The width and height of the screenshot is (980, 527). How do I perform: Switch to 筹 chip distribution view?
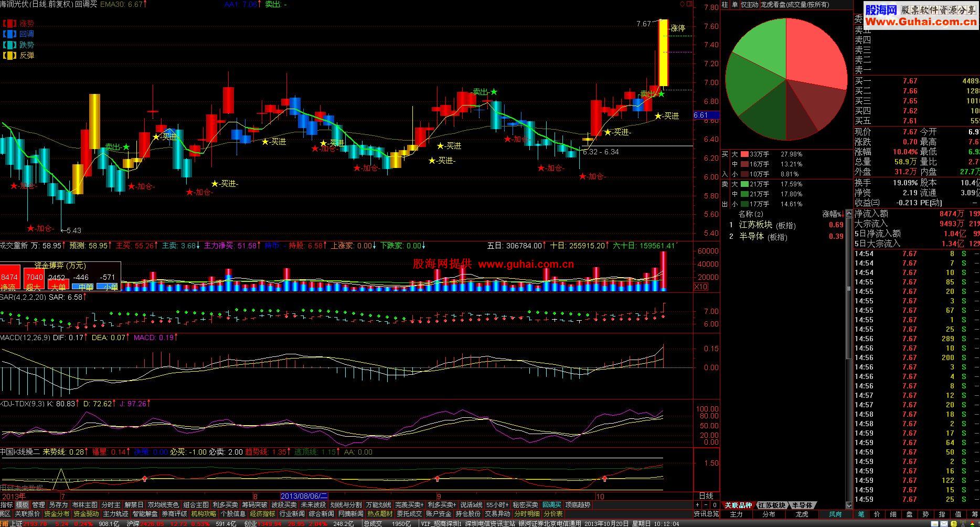click(x=974, y=514)
